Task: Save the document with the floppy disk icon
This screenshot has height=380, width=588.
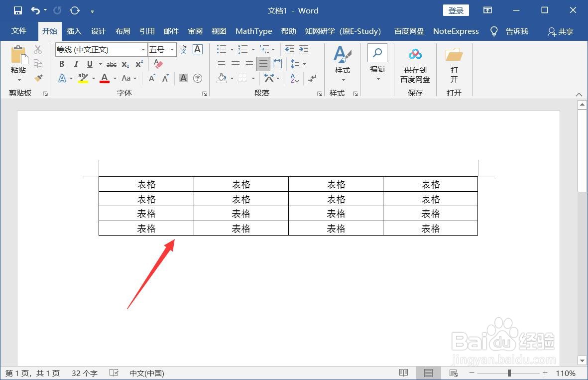Action: click(17, 10)
